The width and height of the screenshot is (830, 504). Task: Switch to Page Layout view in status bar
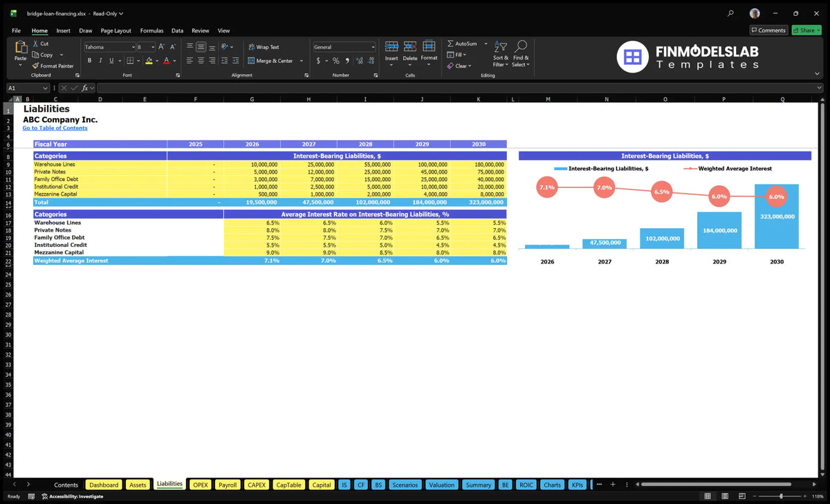point(723,496)
